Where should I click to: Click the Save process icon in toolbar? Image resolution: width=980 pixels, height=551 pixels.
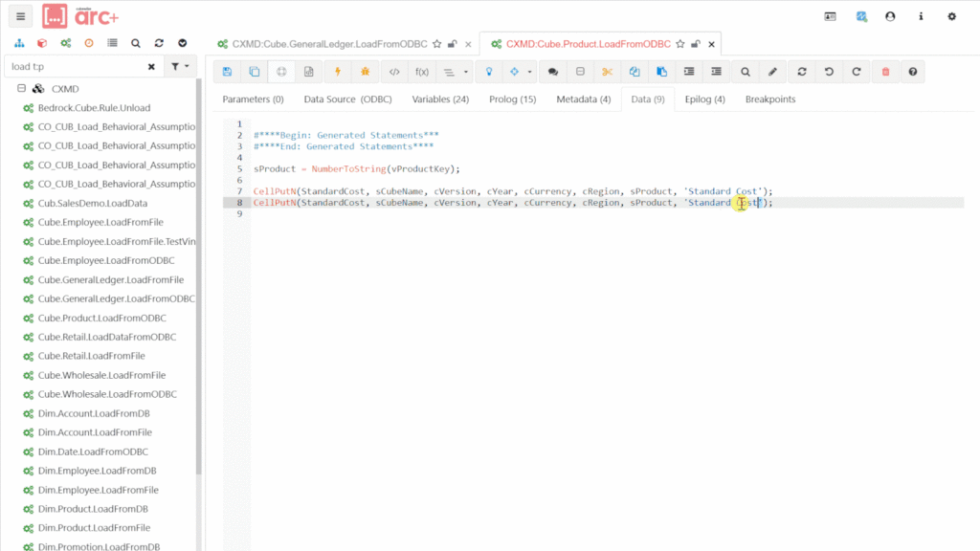tap(227, 72)
